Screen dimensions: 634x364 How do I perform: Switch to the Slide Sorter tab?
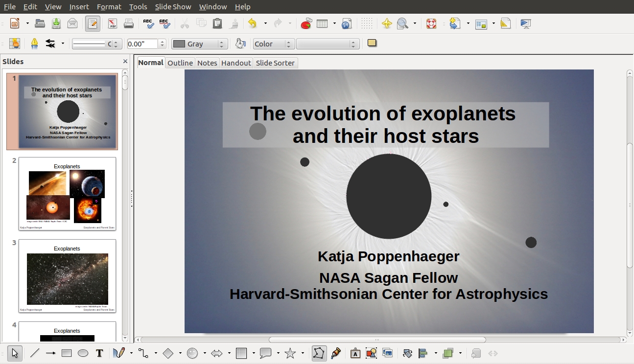(275, 63)
